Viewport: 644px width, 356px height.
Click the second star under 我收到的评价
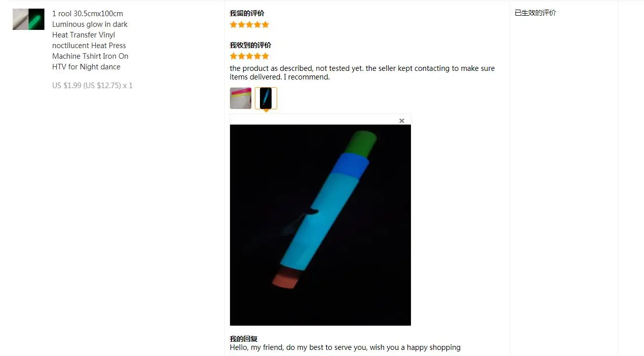(242, 56)
